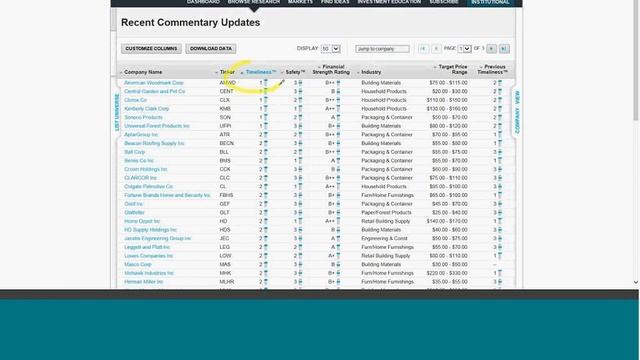Sort by Ticker column header

pos(227,72)
